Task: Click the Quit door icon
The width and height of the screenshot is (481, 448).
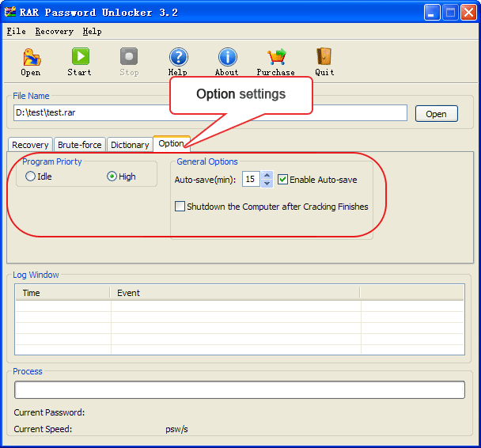Action: tap(324, 56)
